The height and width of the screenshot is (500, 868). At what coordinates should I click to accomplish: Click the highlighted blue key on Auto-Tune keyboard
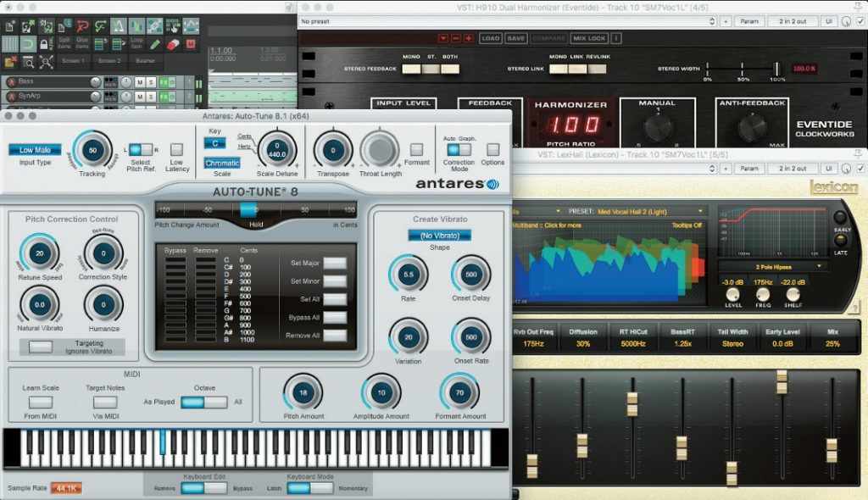point(163,442)
